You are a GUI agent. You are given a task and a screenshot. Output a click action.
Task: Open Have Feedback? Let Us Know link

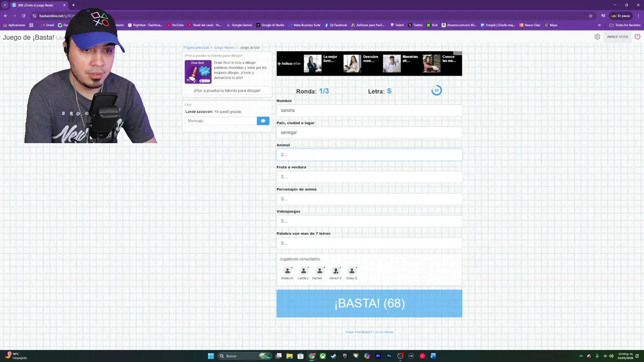pos(369,332)
